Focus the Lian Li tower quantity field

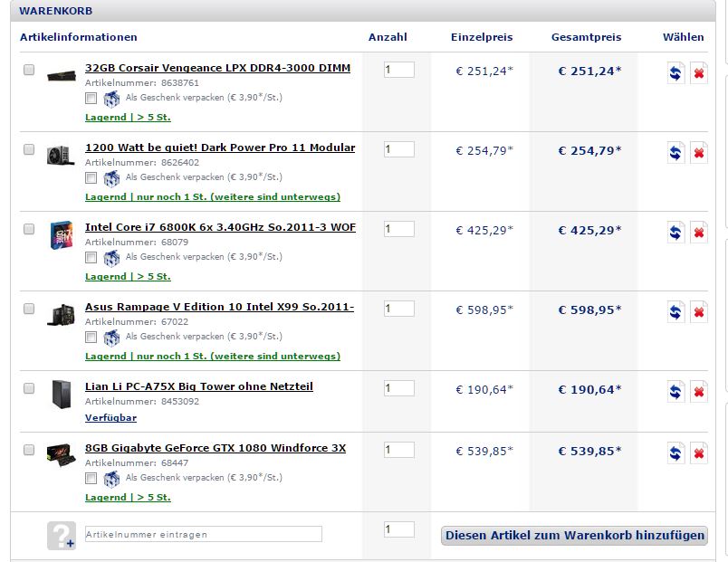pyautogui.click(x=399, y=388)
